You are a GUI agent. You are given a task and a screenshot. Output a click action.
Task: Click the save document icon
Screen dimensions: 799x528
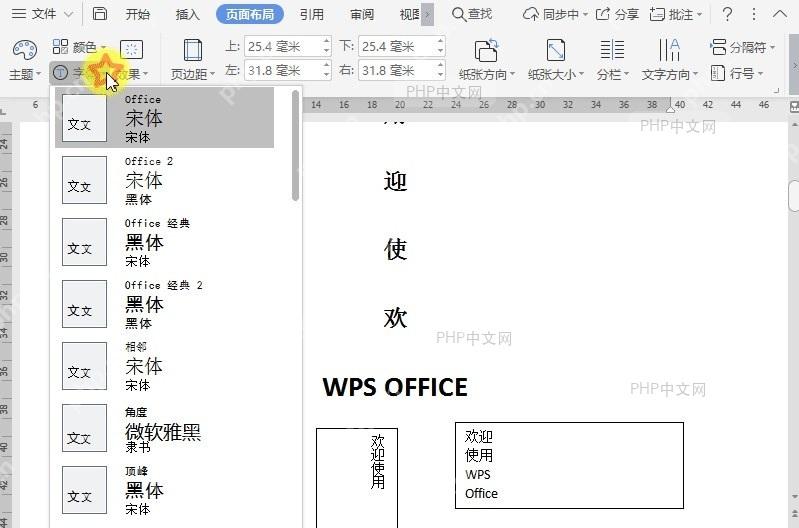click(99, 14)
